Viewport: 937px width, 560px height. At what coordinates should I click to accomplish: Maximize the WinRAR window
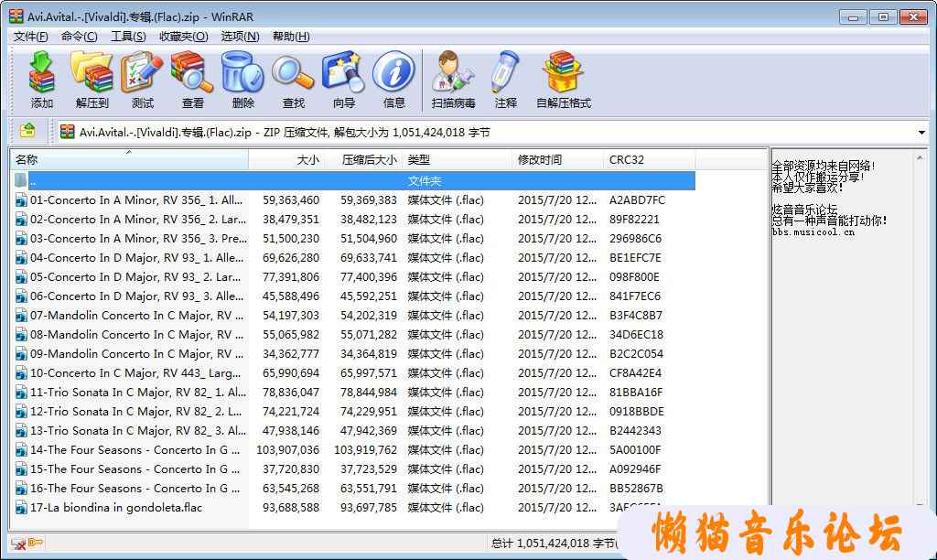tap(883, 16)
